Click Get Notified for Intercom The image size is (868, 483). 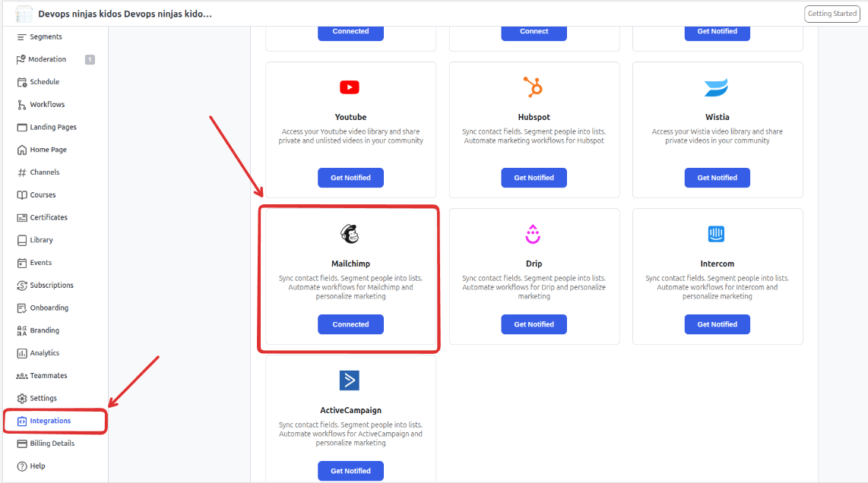tap(717, 324)
